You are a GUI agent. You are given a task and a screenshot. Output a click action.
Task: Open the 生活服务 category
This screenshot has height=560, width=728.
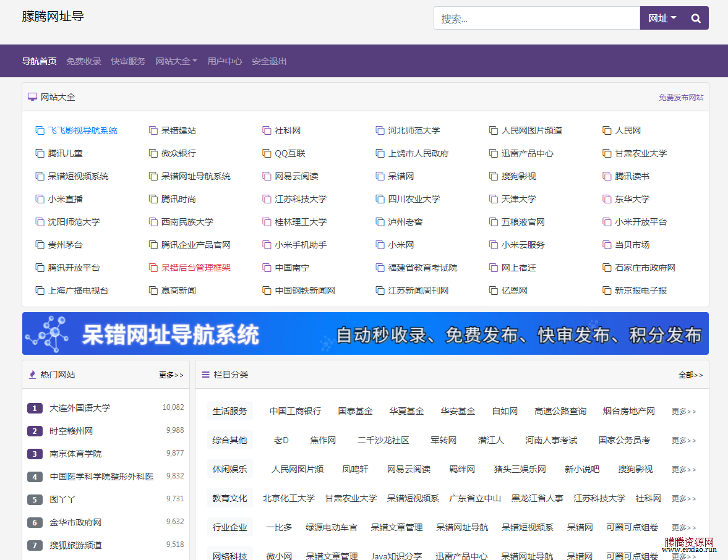(x=230, y=411)
